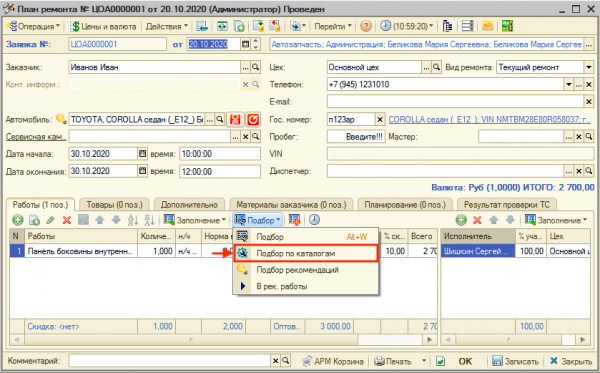Click the clock icon in works toolbar

tap(314, 220)
